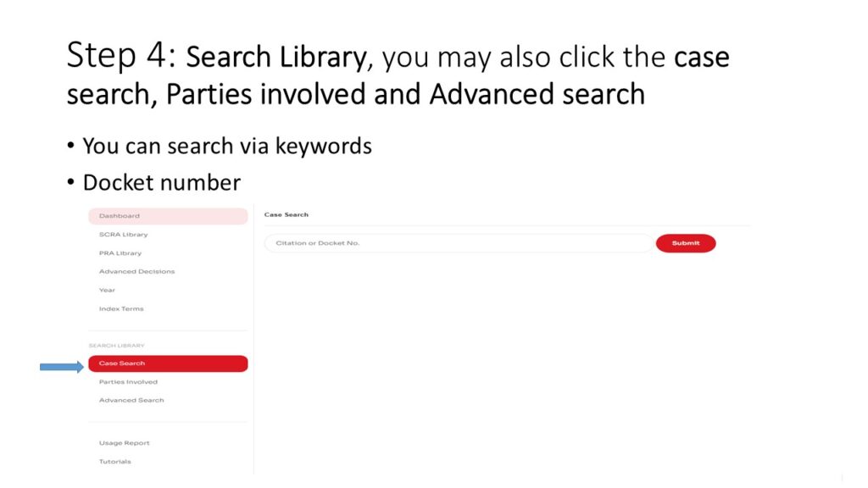Image resolution: width=868 pixels, height=488 pixels.
Task: Click the Case Search heading above the field
Action: tap(287, 215)
